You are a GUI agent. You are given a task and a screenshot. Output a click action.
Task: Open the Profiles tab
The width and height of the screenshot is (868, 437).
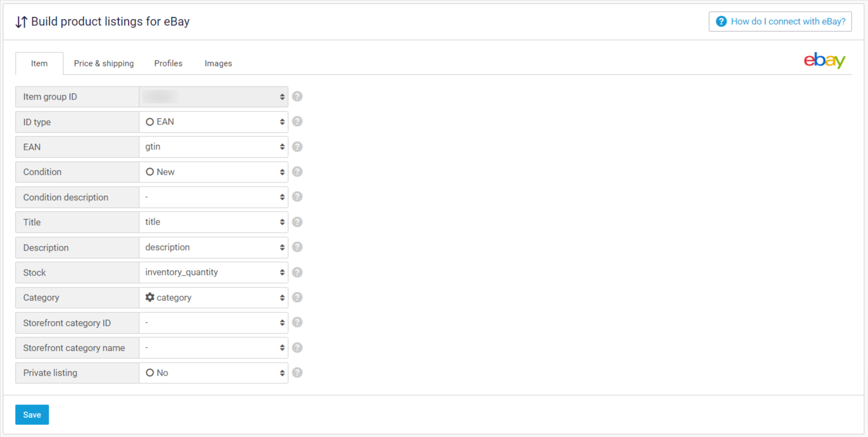(x=168, y=63)
